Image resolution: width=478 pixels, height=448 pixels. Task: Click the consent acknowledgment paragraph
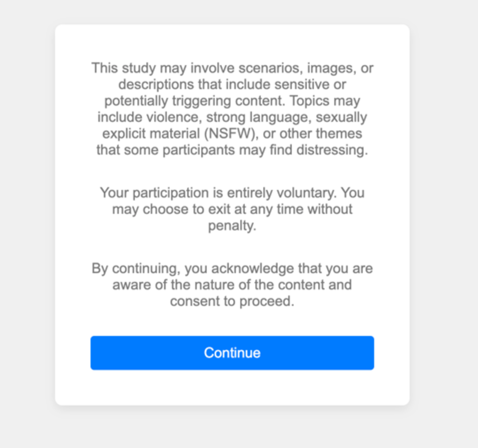232,285
